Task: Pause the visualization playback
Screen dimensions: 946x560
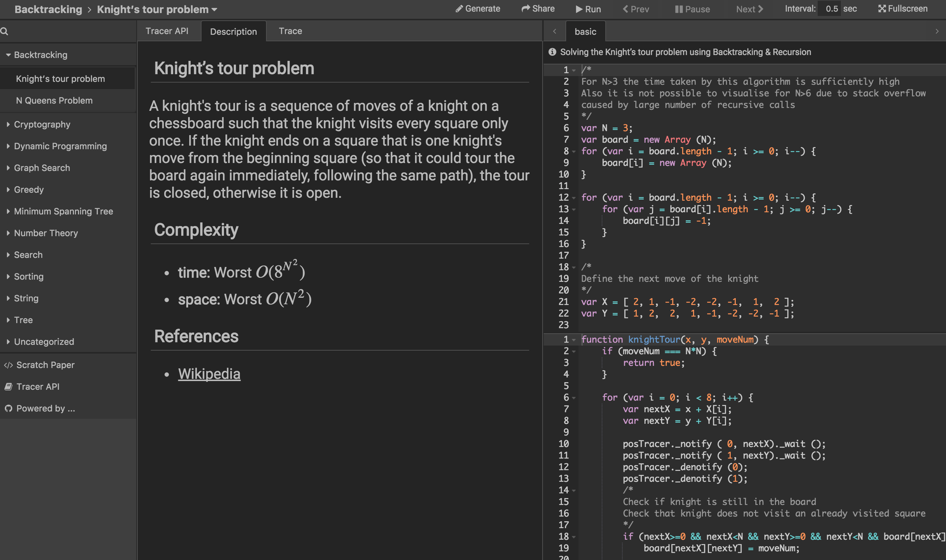Action: click(692, 9)
